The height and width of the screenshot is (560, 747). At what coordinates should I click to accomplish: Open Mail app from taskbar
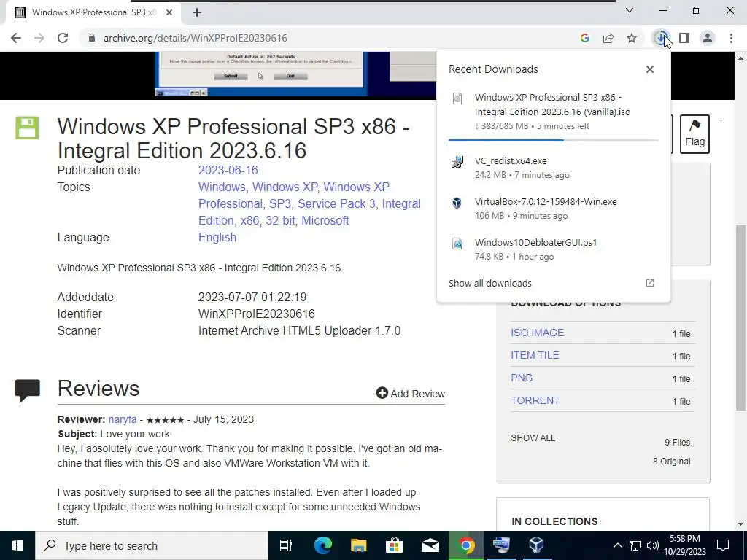pyautogui.click(x=430, y=545)
